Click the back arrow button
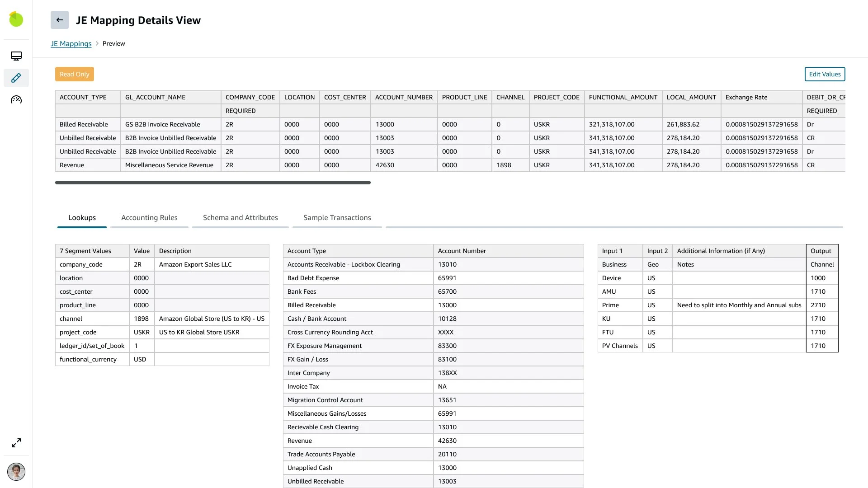868x488 pixels. (x=60, y=20)
